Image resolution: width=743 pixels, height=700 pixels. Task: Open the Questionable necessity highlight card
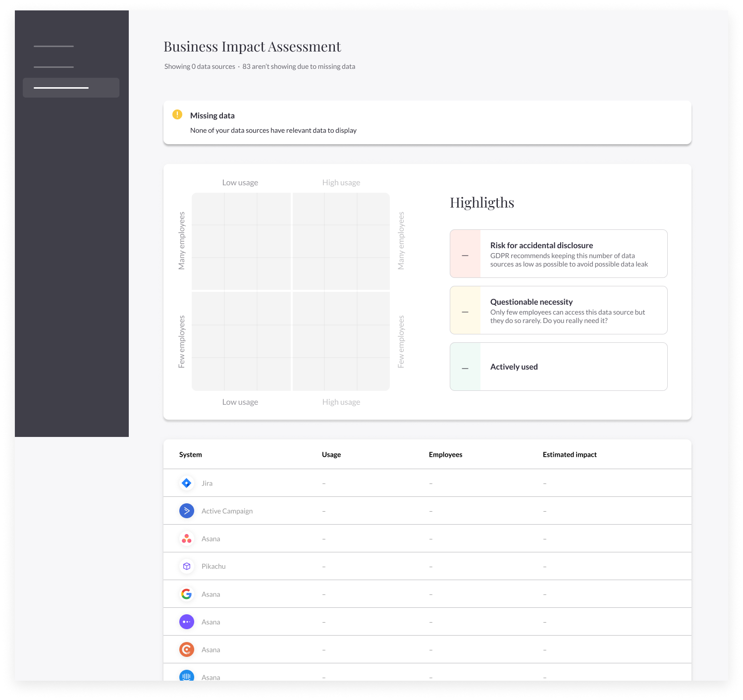(559, 310)
